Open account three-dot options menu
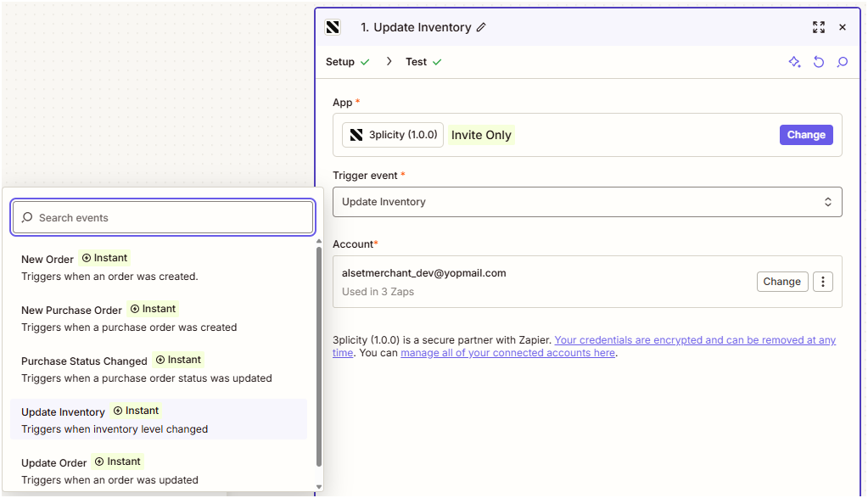The image size is (868, 498). point(823,282)
